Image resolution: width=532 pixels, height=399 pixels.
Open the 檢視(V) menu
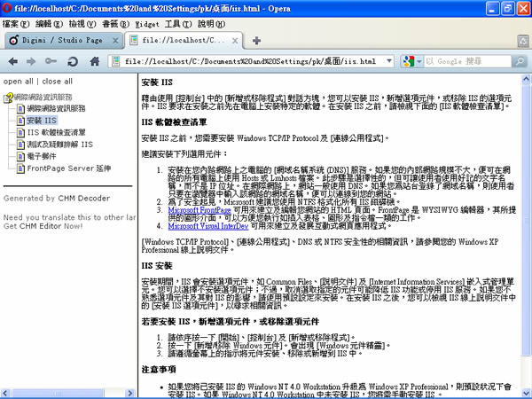coord(82,24)
